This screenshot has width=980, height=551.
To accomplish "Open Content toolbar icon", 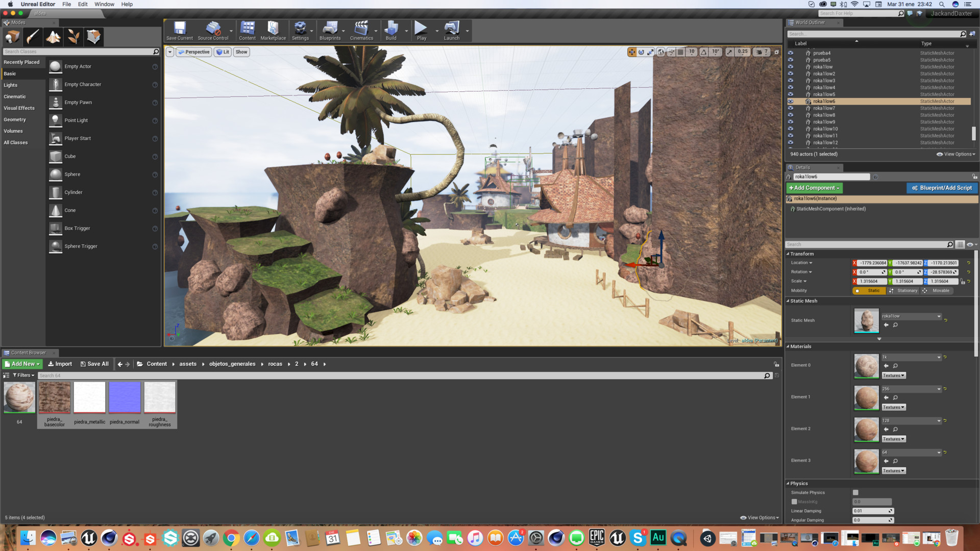I will pyautogui.click(x=248, y=31).
